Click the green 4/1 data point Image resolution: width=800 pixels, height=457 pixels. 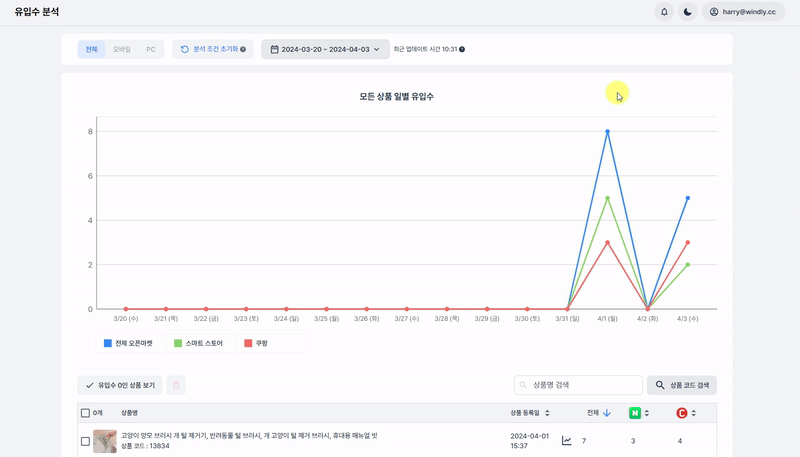click(x=607, y=198)
